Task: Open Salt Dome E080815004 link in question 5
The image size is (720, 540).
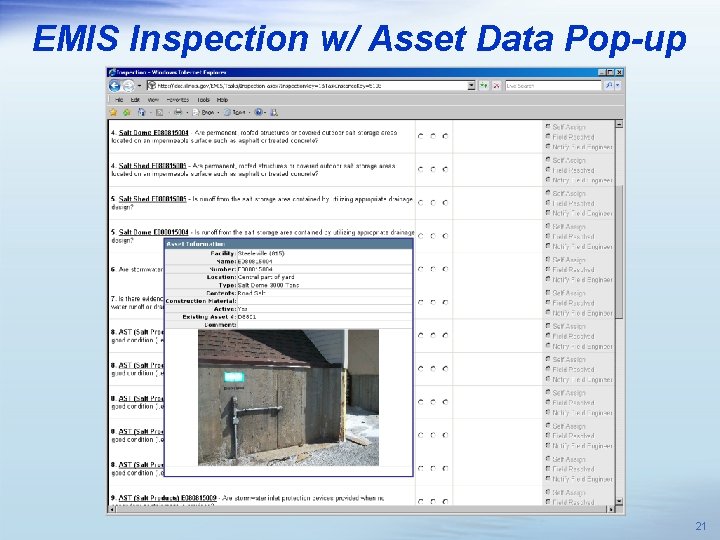Action: (x=153, y=232)
